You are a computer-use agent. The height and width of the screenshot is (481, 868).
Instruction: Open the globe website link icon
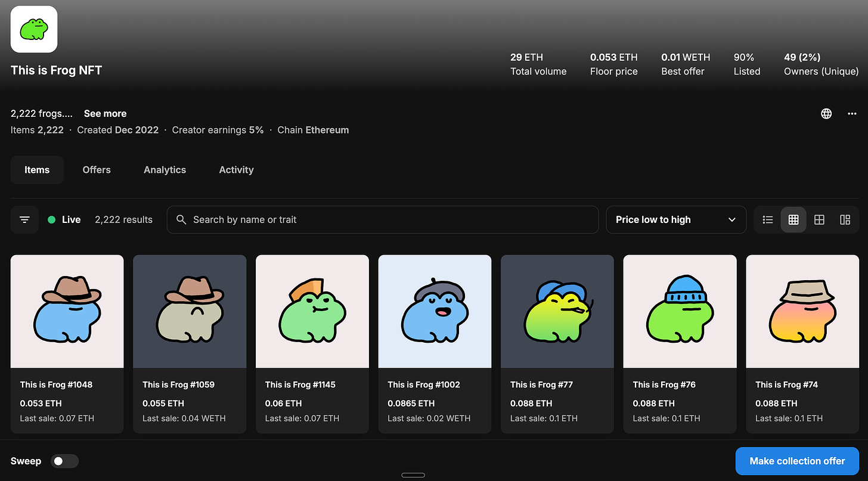click(826, 114)
